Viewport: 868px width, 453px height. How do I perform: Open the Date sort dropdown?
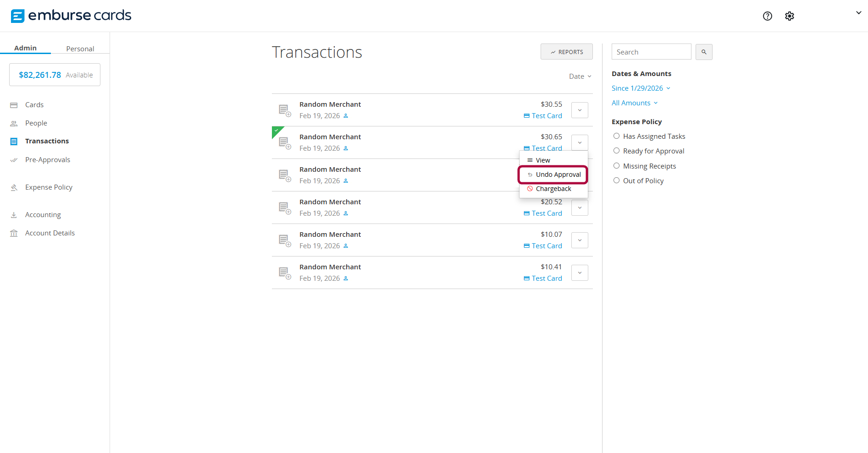click(x=580, y=76)
